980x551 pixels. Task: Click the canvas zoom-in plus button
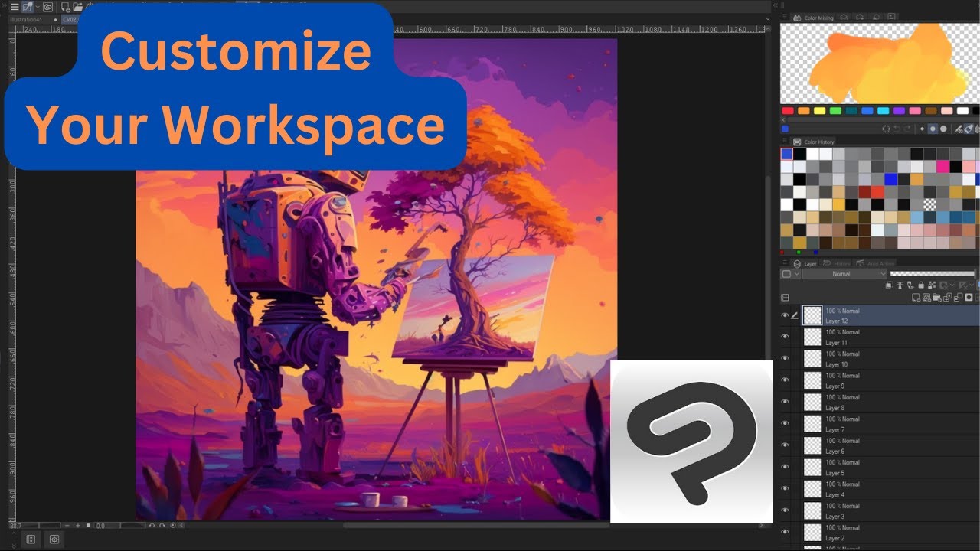coord(78,526)
